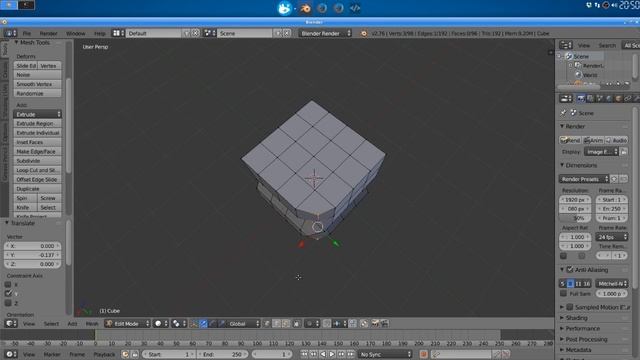Adjust the 50% resolution percentage slider

click(x=575, y=218)
